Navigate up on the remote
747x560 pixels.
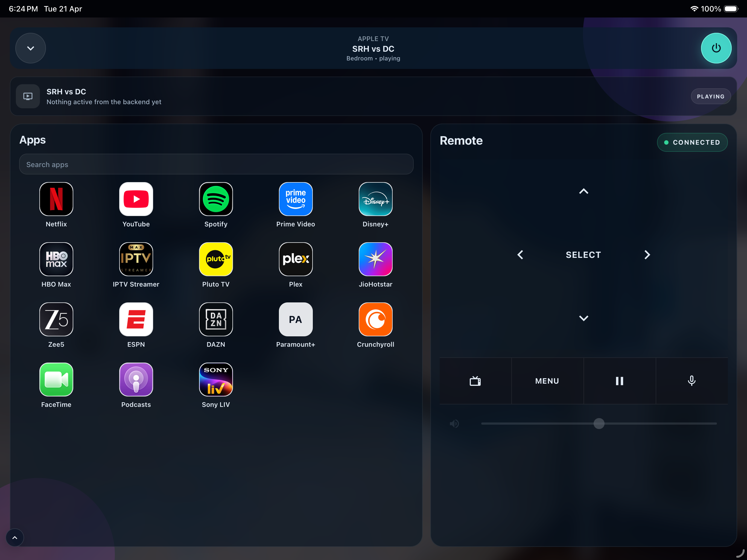[583, 191]
